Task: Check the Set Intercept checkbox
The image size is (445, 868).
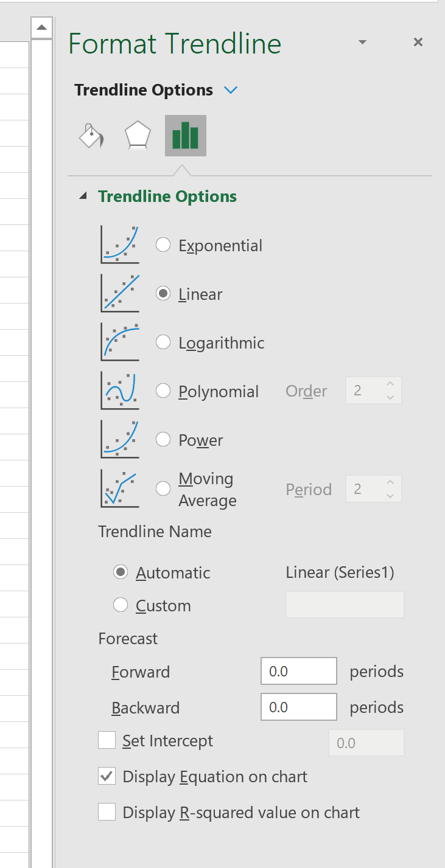Action: [107, 740]
